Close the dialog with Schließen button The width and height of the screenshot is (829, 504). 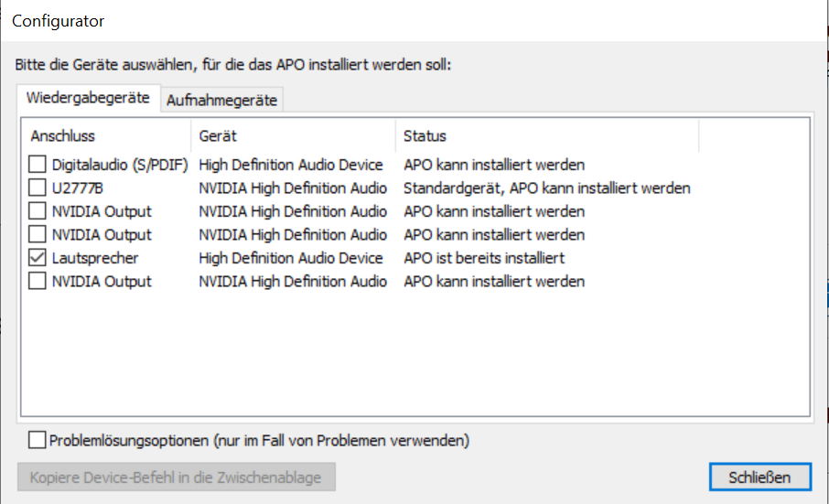759,477
